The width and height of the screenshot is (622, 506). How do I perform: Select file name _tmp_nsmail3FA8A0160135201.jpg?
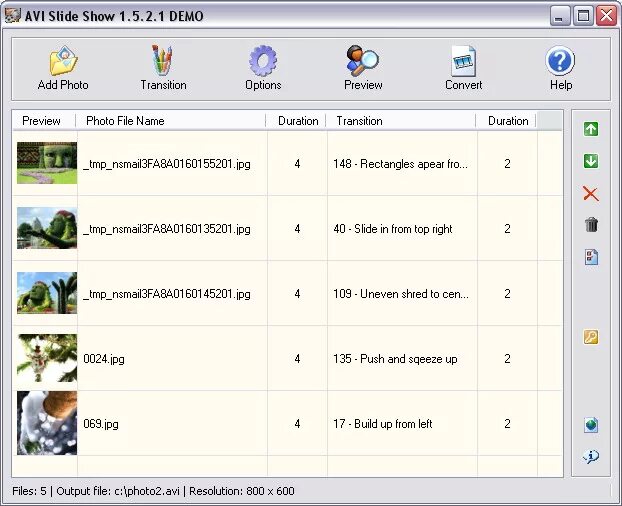pyautogui.click(x=167, y=229)
